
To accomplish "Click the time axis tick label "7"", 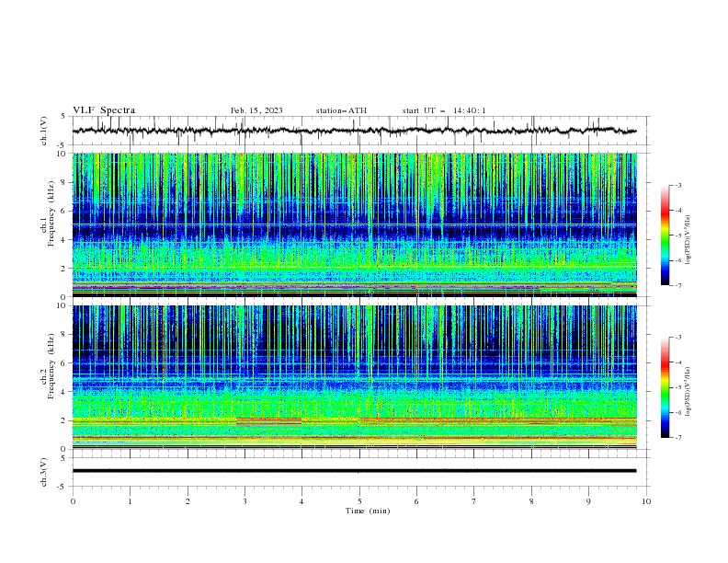I will pyautogui.click(x=474, y=501).
